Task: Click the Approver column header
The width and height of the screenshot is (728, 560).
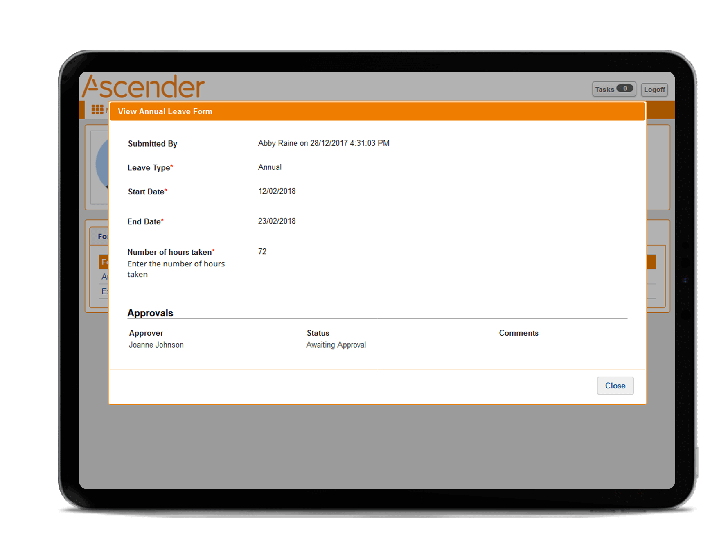Action: [146, 333]
